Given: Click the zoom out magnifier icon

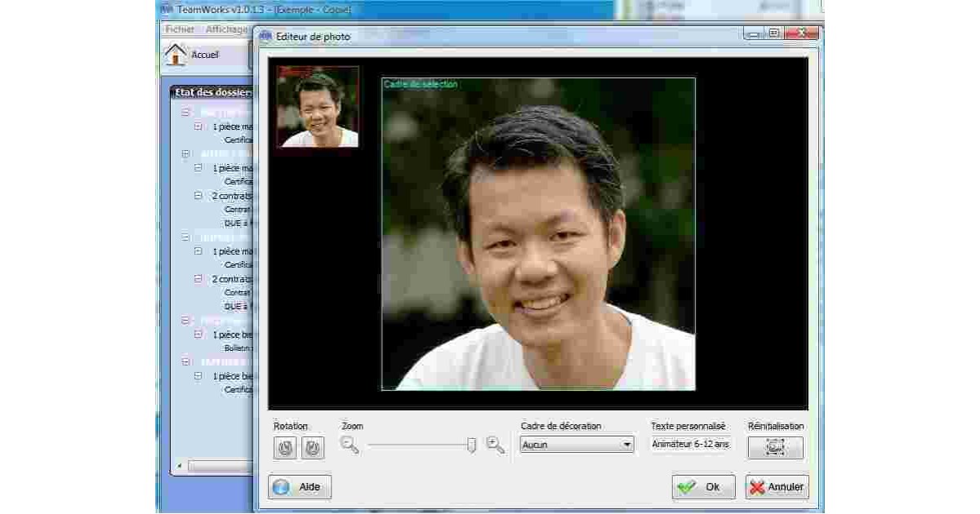Looking at the screenshot, I should coord(350,445).
